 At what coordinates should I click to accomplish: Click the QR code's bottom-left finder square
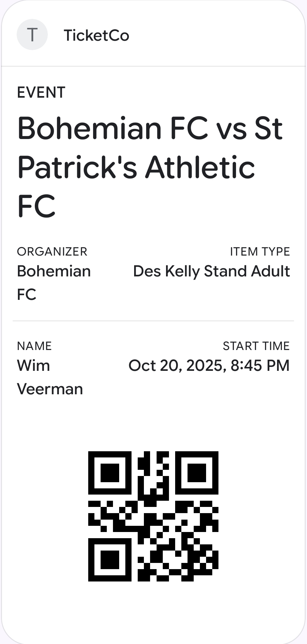[110, 560]
